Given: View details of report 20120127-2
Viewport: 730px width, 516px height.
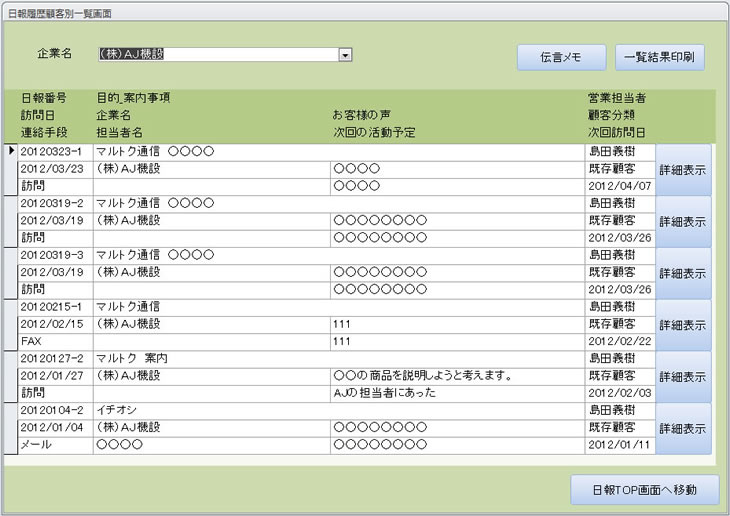Looking at the screenshot, I should 683,377.
